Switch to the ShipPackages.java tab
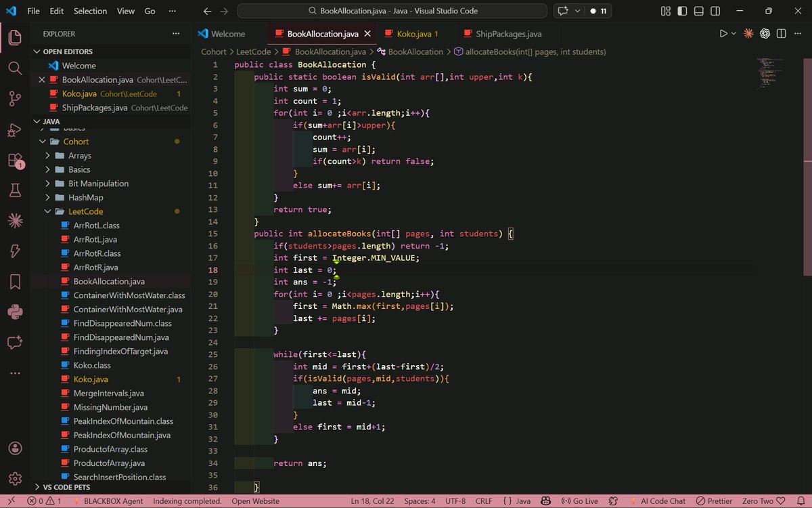This screenshot has width=812, height=508. (x=508, y=33)
